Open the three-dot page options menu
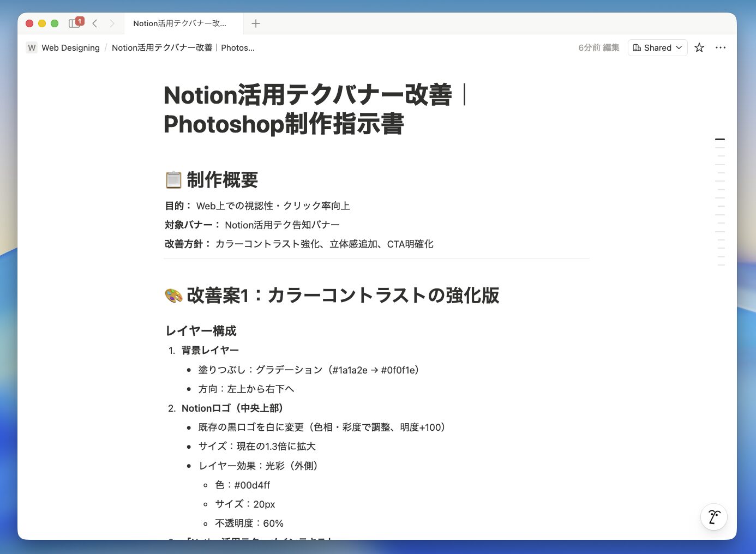This screenshot has height=554, width=756. coord(721,47)
